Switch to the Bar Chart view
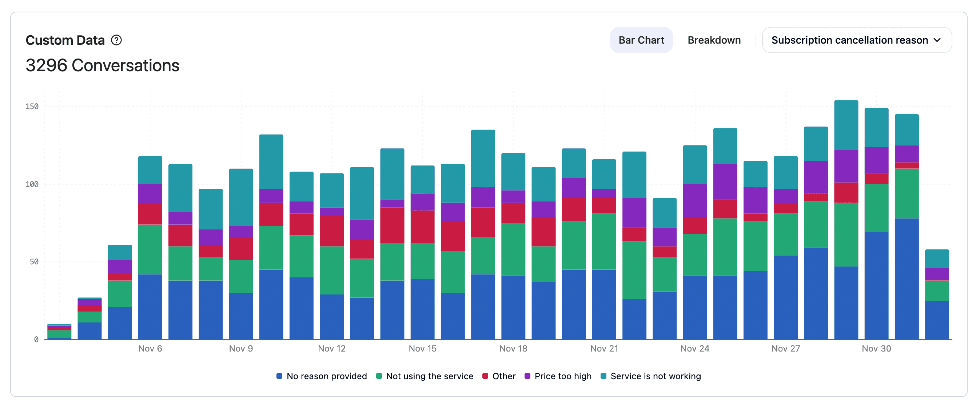The height and width of the screenshot is (413, 980). pos(641,40)
